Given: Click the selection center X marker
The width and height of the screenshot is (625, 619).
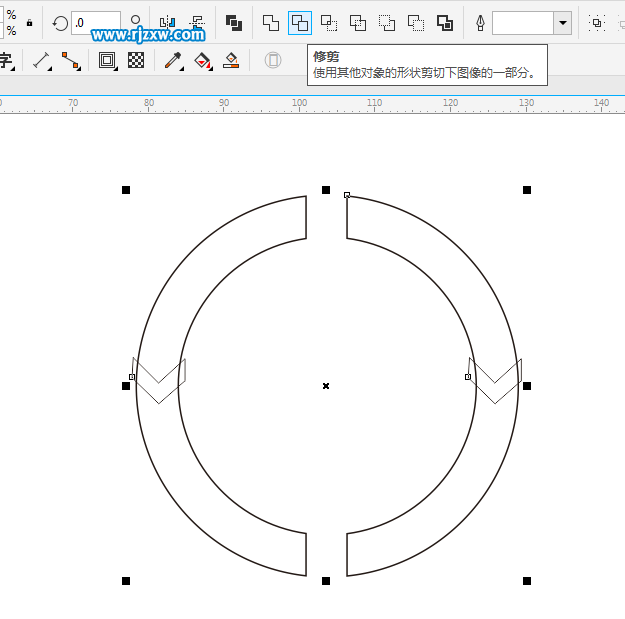Looking at the screenshot, I should 326,385.
